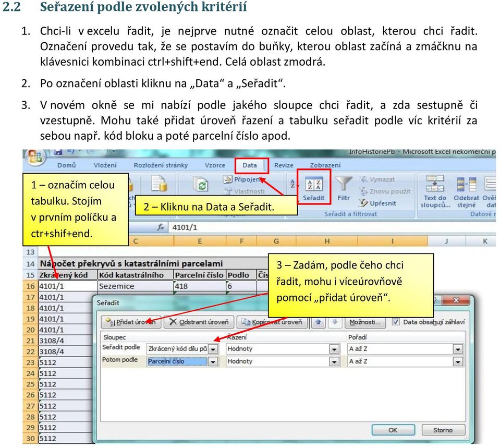500x448 pixels.
Task: Click 3108/4 cell in row 21
Action: tap(65, 341)
